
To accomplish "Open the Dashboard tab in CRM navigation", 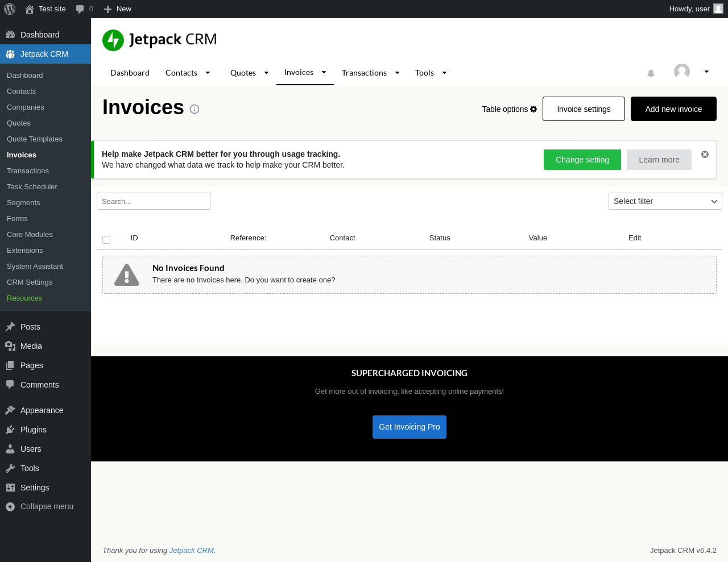I will pos(130,73).
